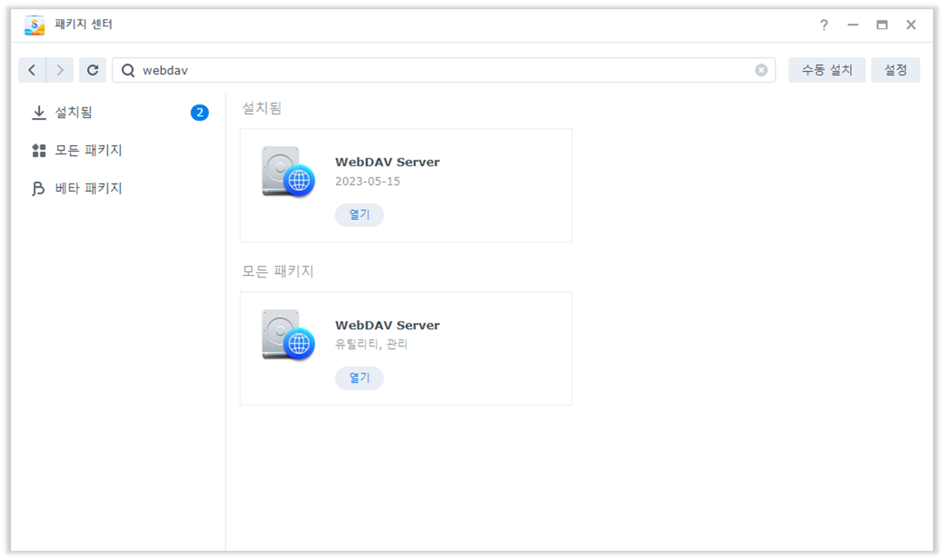Open help with the question mark icon
The width and height of the screenshot is (944, 560).
coord(824,25)
